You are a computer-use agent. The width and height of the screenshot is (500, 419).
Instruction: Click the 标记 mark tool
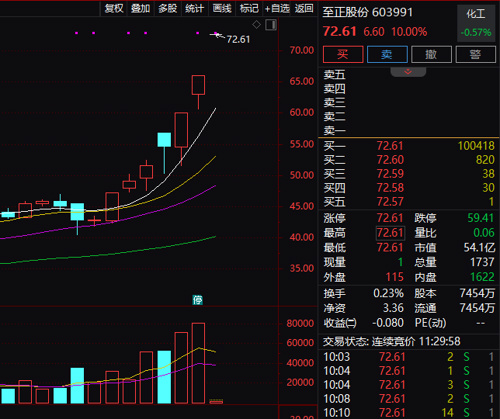[249, 8]
